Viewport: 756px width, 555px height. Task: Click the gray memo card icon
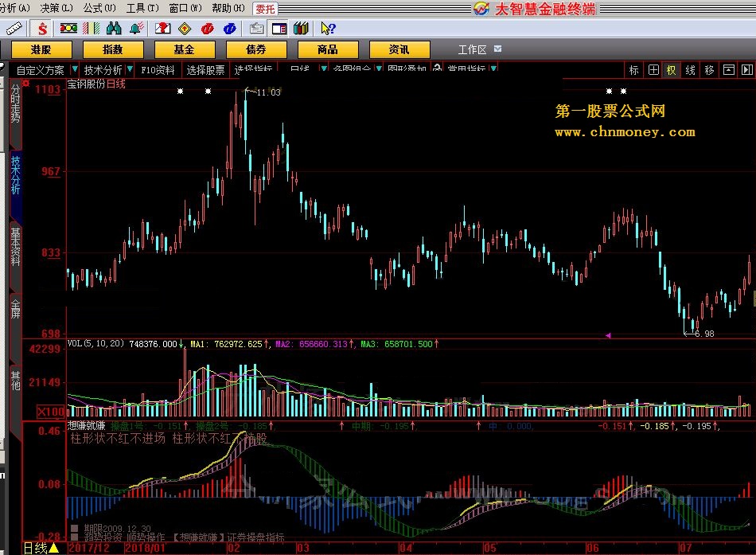(256, 29)
